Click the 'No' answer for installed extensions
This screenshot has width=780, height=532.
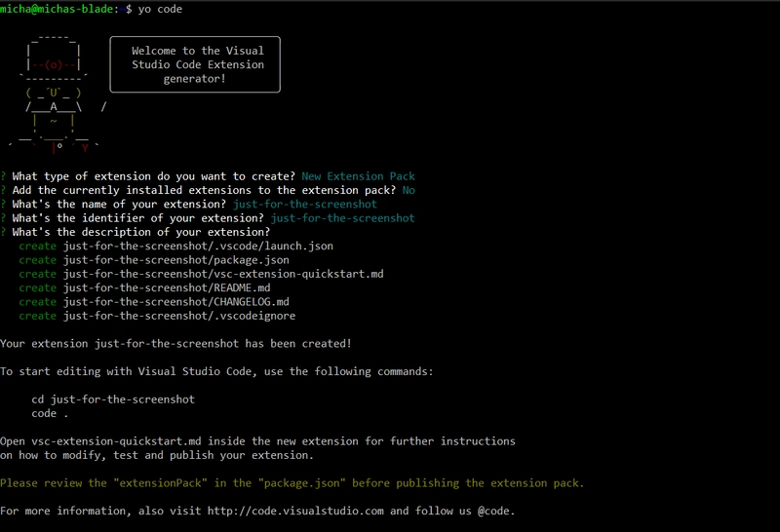tap(409, 190)
